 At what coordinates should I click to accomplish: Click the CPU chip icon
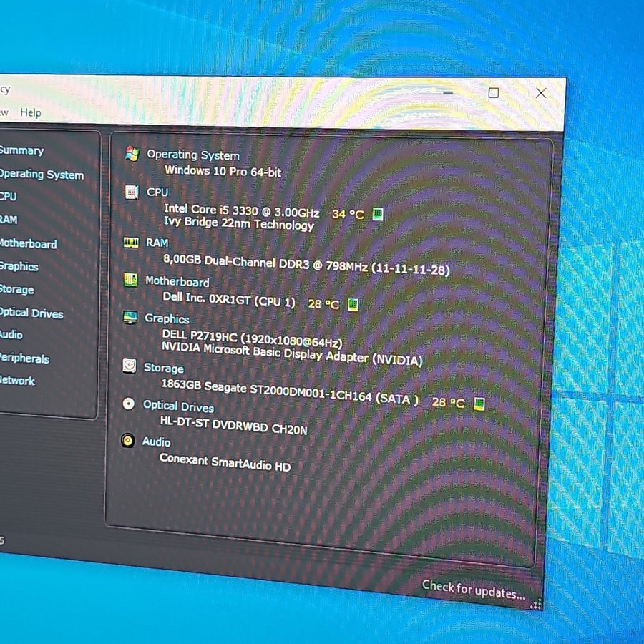[132, 192]
